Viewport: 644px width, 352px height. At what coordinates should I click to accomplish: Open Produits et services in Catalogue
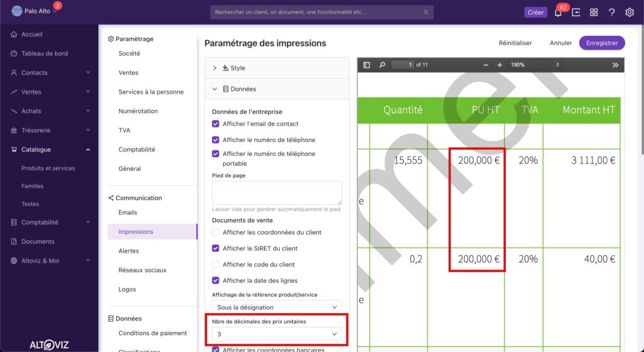coord(48,168)
